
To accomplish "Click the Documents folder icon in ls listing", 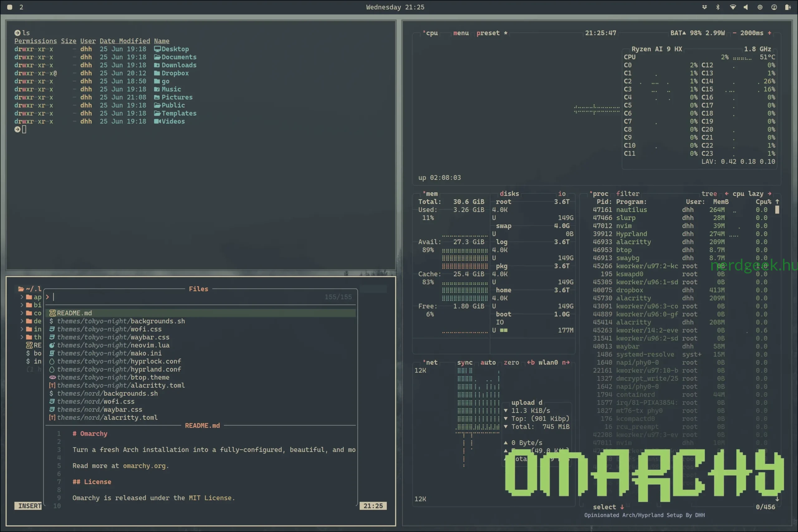I will [x=157, y=57].
